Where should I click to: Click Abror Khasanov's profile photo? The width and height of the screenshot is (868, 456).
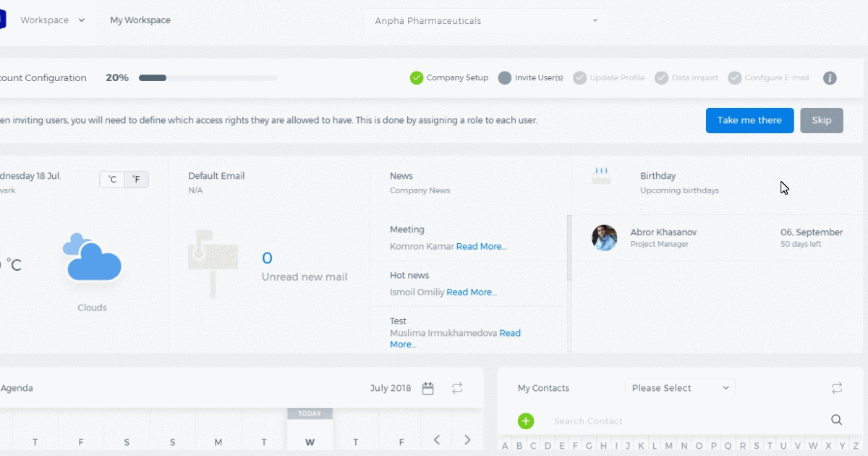coord(605,237)
